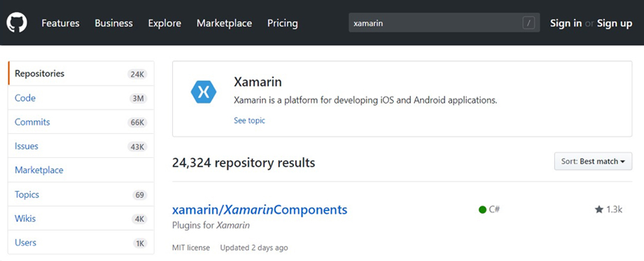The image size is (644, 261).
Task: Click the 3M code count badge
Action: [x=139, y=99]
